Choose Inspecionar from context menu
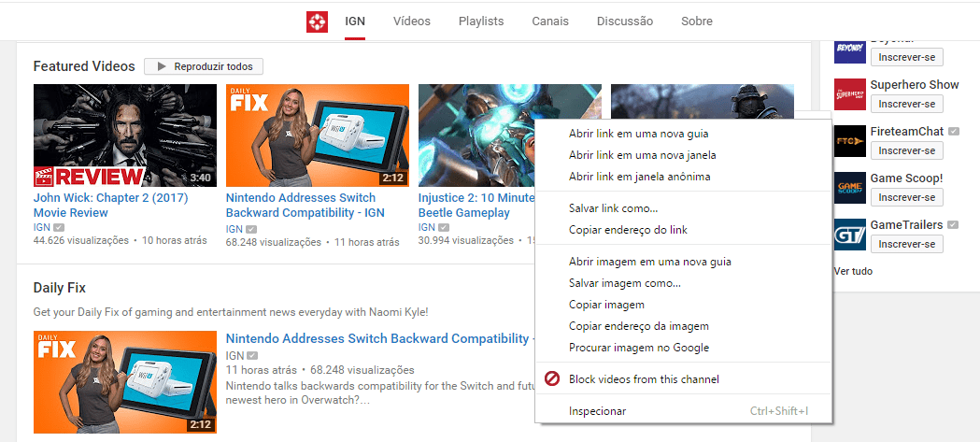The height and width of the screenshot is (442, 980). pos(684,411)
